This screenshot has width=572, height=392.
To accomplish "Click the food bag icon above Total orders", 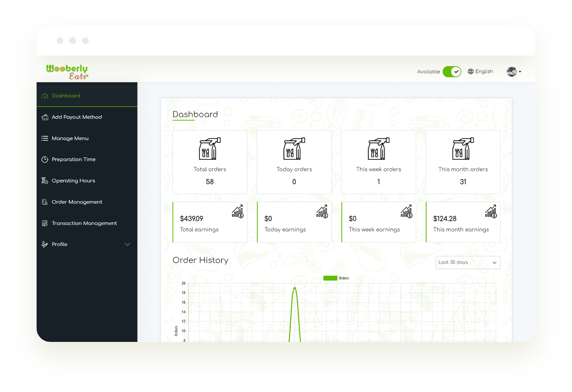I will [210, 149].
